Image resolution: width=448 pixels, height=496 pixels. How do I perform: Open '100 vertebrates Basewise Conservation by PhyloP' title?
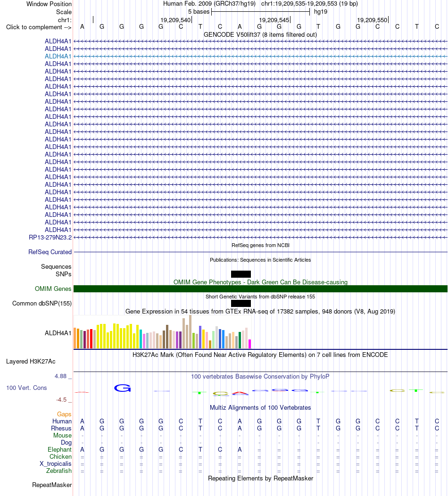coord(260,376)
